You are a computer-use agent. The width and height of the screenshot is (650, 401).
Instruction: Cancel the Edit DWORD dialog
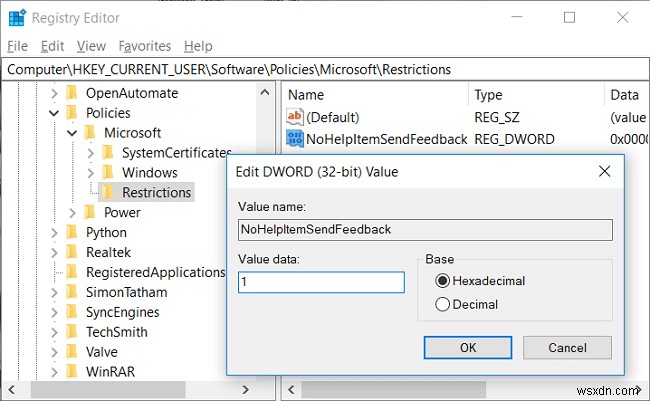(x=567, y=348)
